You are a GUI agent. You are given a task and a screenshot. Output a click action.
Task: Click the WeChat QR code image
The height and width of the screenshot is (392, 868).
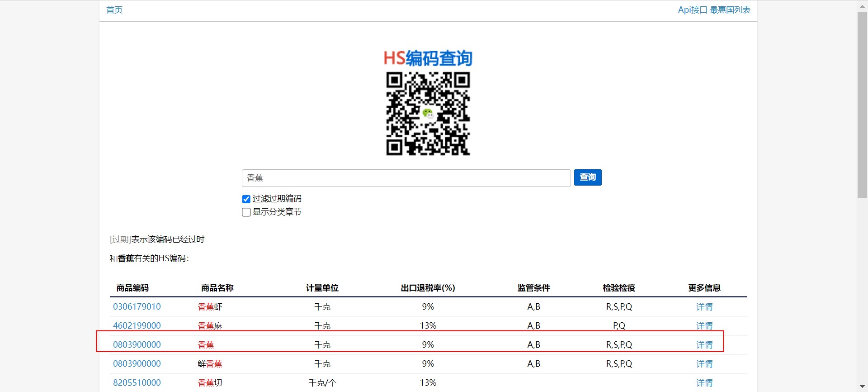click(x=428, y=114)
